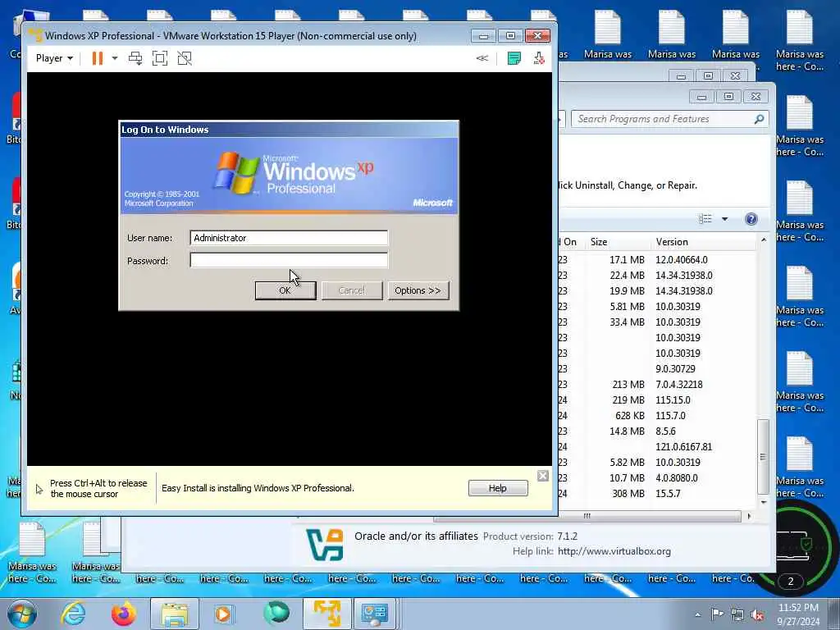The width and height of the screenshot is (840, 630).
Task: Open the Windows Start orb
Action: click(22, 614)
